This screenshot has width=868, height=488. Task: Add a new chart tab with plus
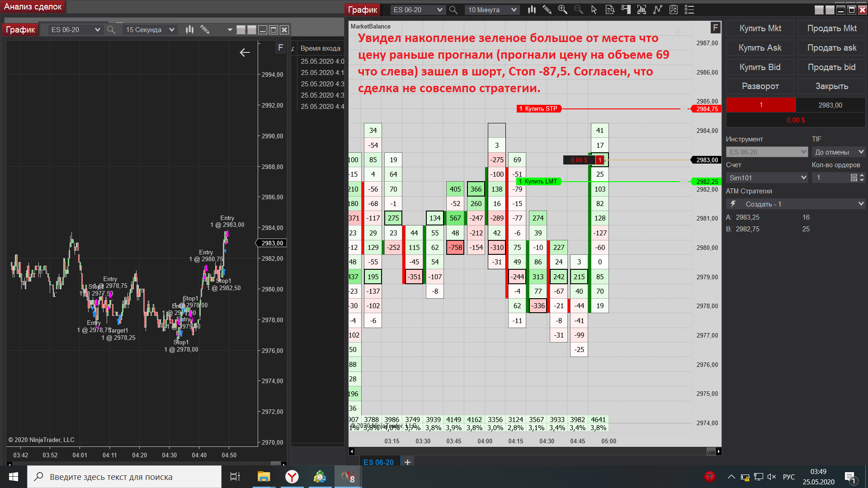[407, 462]
